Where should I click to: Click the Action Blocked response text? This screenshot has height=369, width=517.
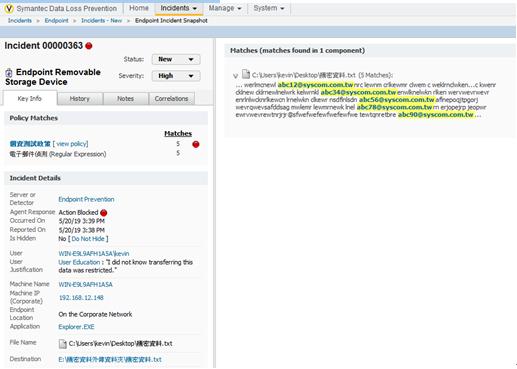point(78,213)
